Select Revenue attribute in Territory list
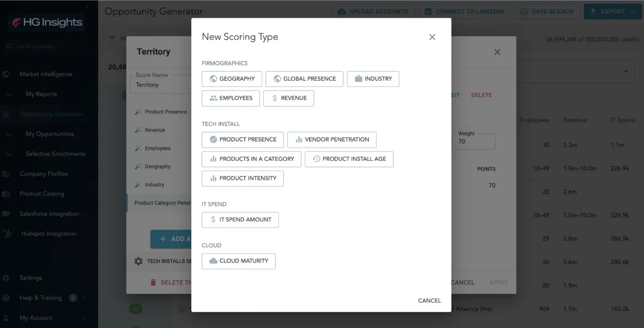Screen dimensions: 644x328 159,130
